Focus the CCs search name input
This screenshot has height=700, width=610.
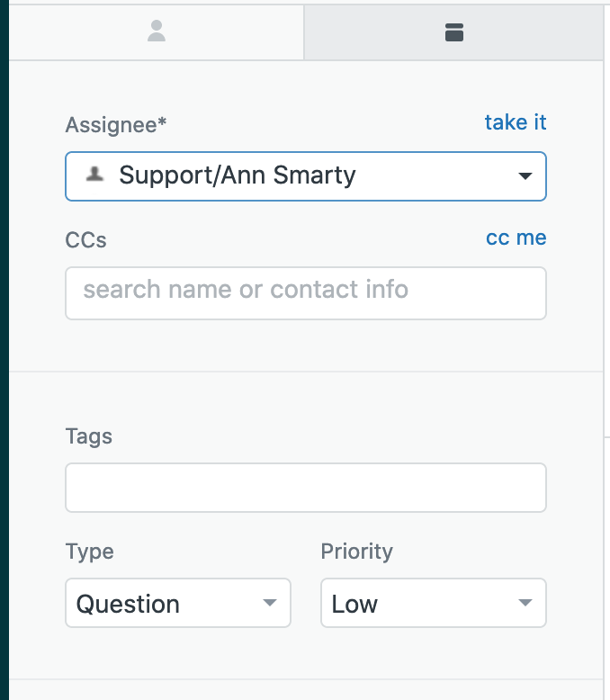[x=306, y=293]
